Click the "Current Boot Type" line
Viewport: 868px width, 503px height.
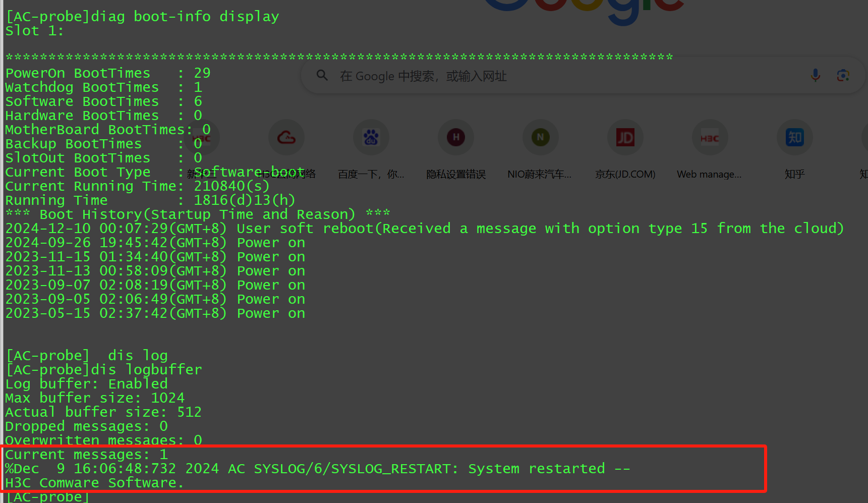(155, 172)
